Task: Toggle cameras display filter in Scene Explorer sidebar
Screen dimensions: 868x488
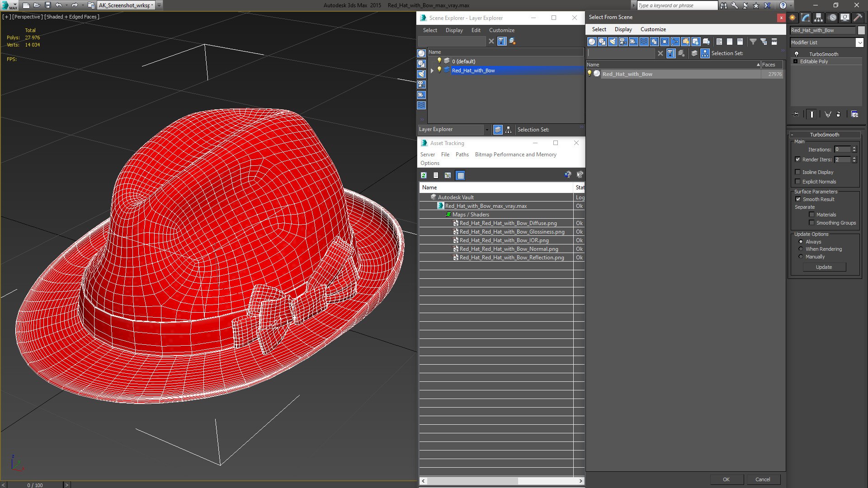Action: click(x=421, y=84)
